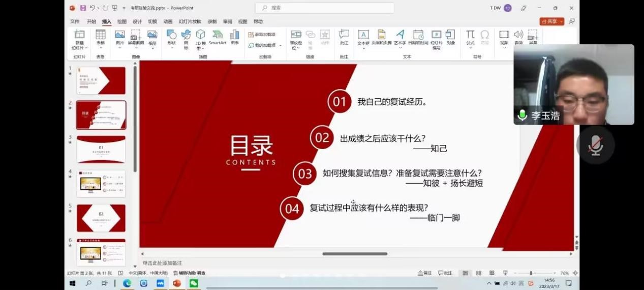Insert a chart using 图表 icon
Viewport: 644px width, 290px height.
(x=234, y=37)
